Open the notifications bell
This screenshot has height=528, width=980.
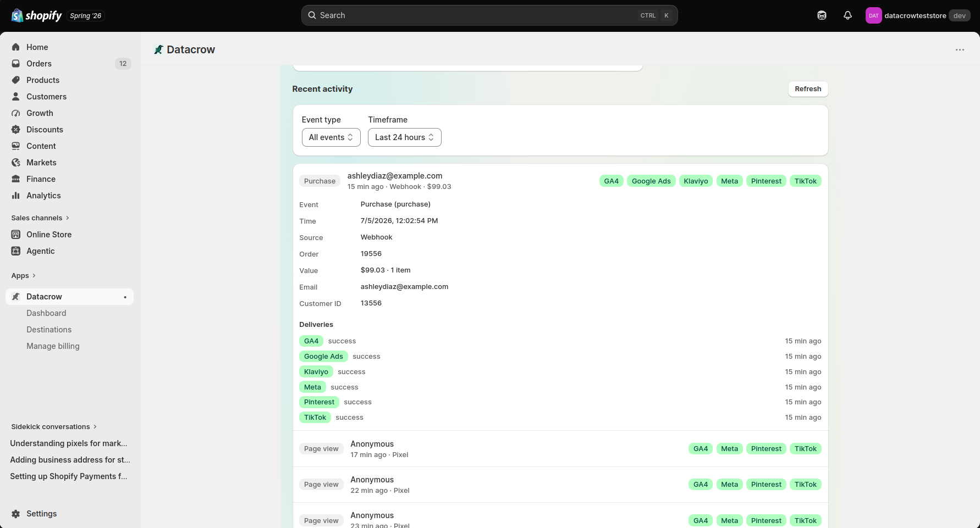point(847,15)
